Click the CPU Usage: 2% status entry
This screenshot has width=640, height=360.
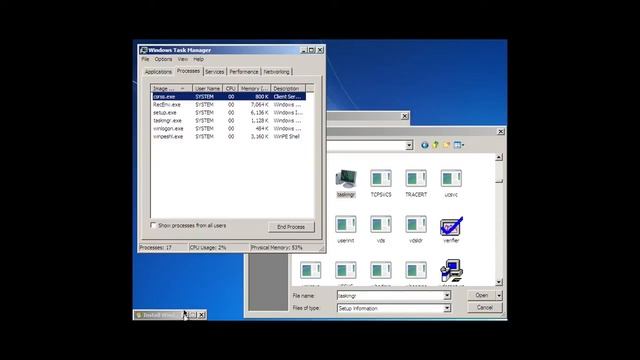[219, 247]
